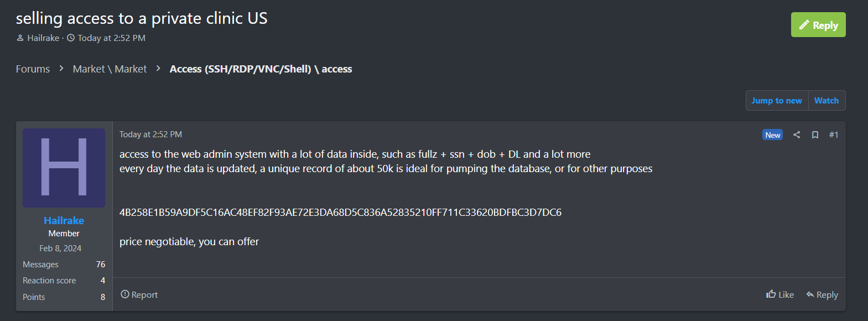Viewport: 868px width, 321px height.
Task: Open Hailrake's large H avatar
Action: (x=64, y=168)
